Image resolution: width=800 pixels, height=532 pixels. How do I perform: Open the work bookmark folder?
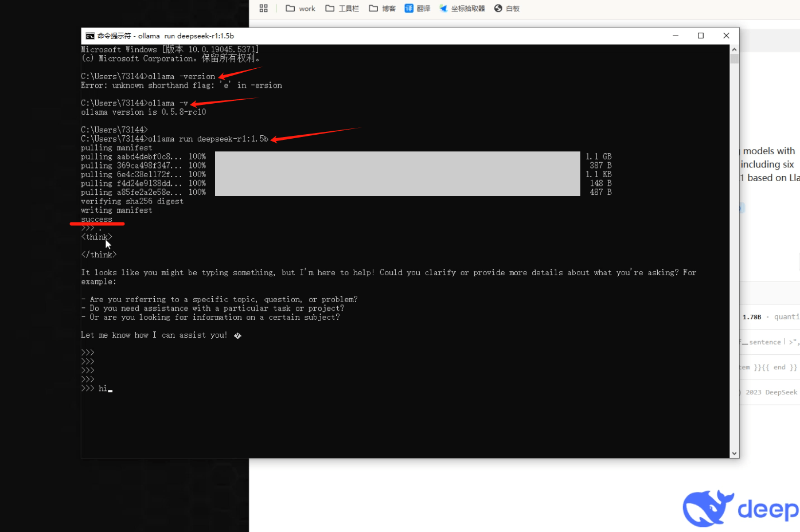pos(301,8)
